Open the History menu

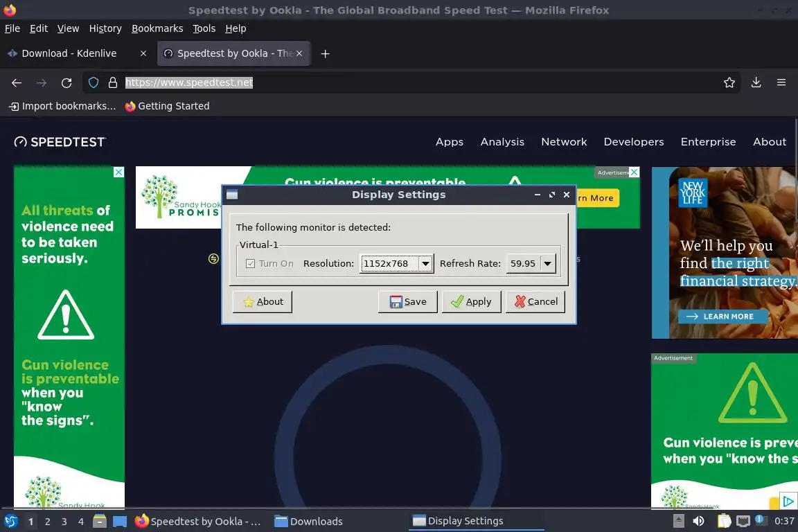[105, 28]
